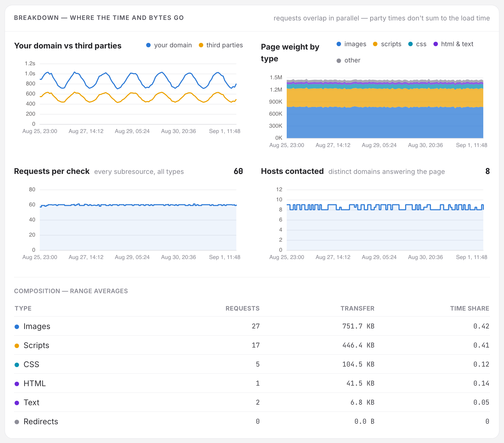504x443 pixels.
Task: Click the hosts contacted total 8
Action: click(487, 171)
